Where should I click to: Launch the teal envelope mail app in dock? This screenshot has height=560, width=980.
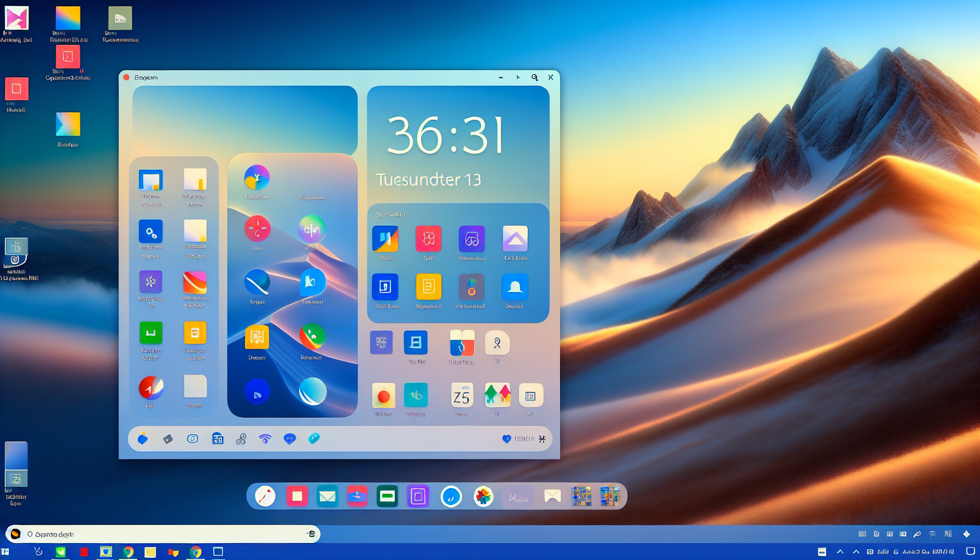click(327, 496)
